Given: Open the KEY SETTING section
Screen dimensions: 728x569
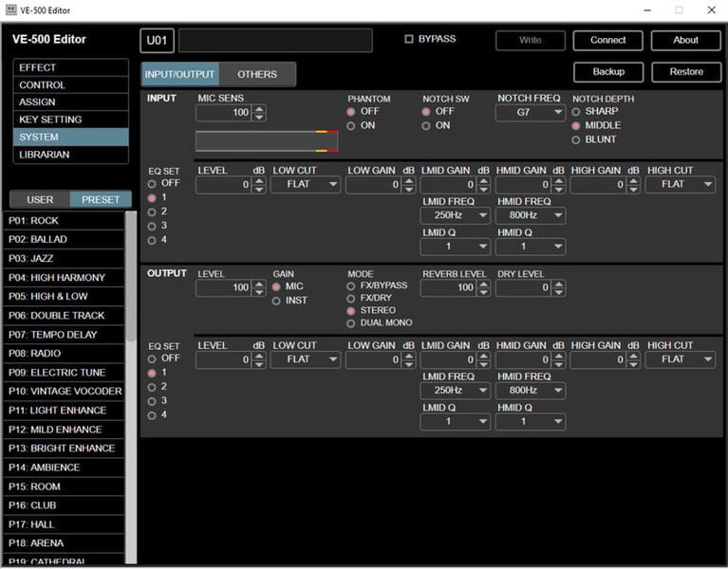Looking at the screenshot, I should [x=70, y=119].
